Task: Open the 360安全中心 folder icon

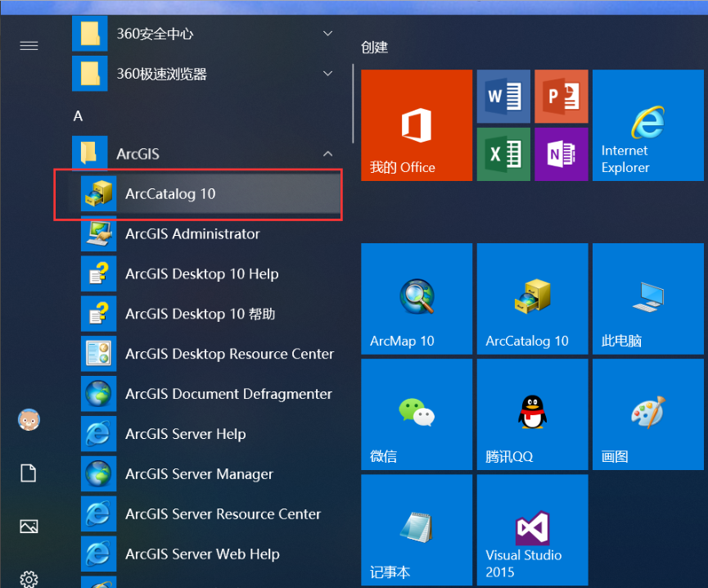Action: coord(90,34)
